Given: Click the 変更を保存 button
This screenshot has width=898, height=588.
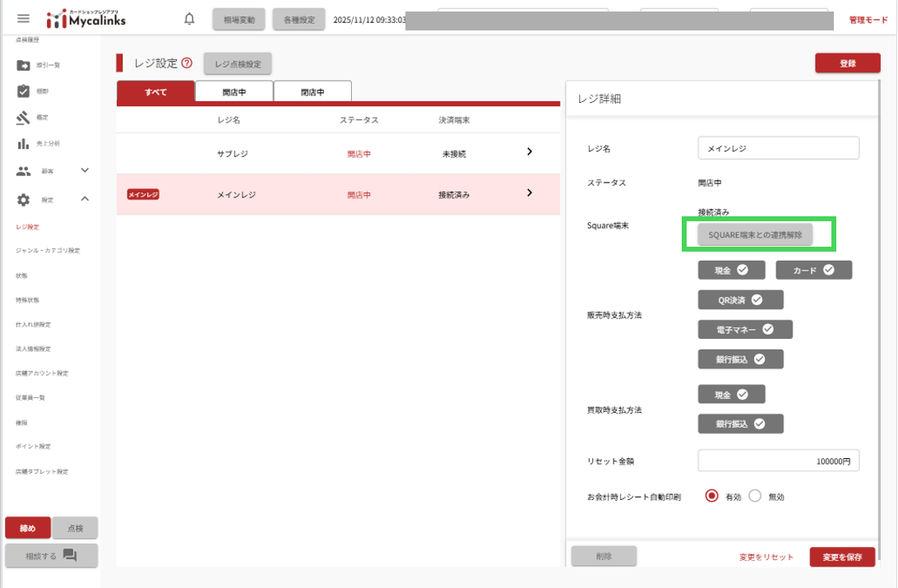Looking at the screenshot, I should click(x=842, y=557).
